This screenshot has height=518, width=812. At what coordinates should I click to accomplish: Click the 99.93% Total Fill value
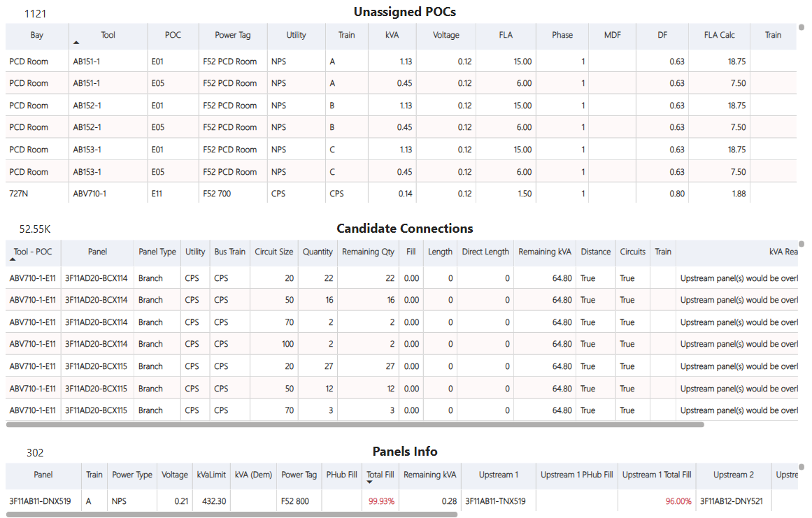click(x=381, y=501)
